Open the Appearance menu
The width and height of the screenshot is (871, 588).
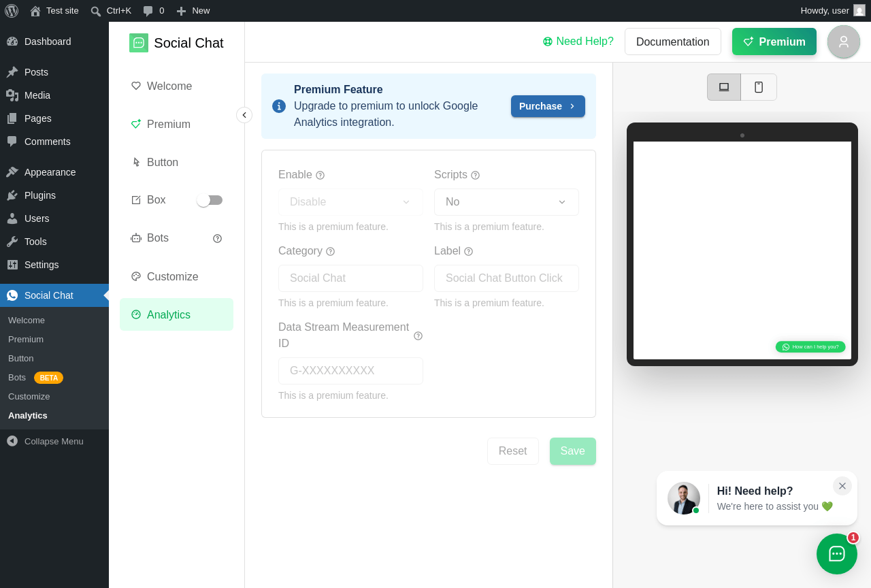[x=54, y=172]
